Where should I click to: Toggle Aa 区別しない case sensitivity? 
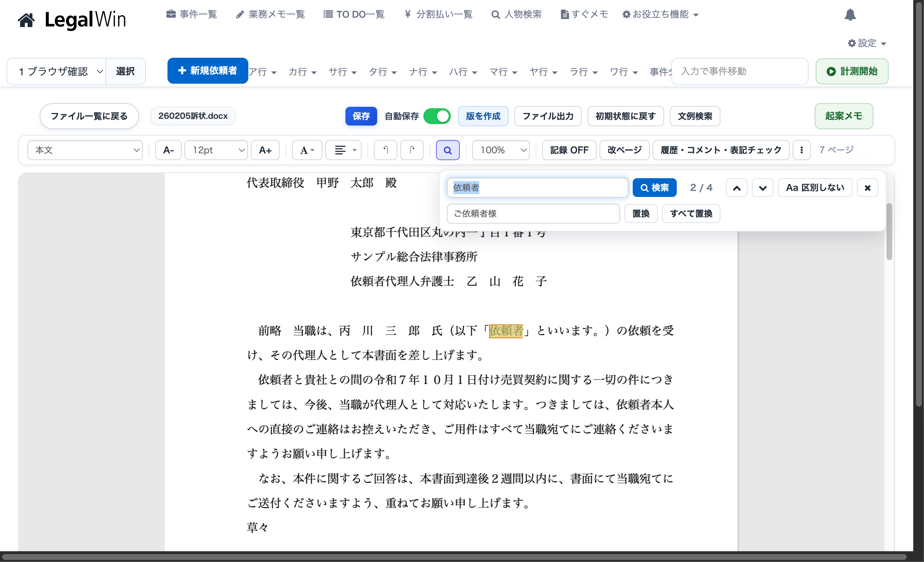click(815, 188)
